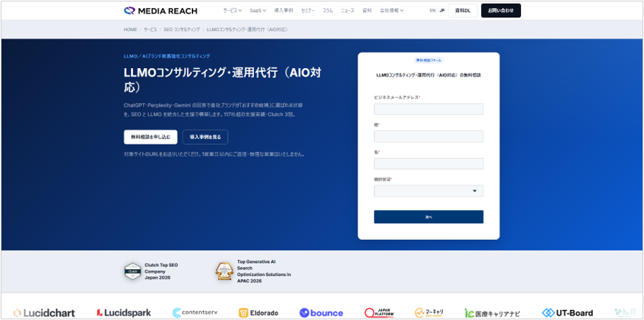The width and height of the screenshot is (644, 320).
Task: Click the 無料相談フォーム tag label
Action: (428, 60)
